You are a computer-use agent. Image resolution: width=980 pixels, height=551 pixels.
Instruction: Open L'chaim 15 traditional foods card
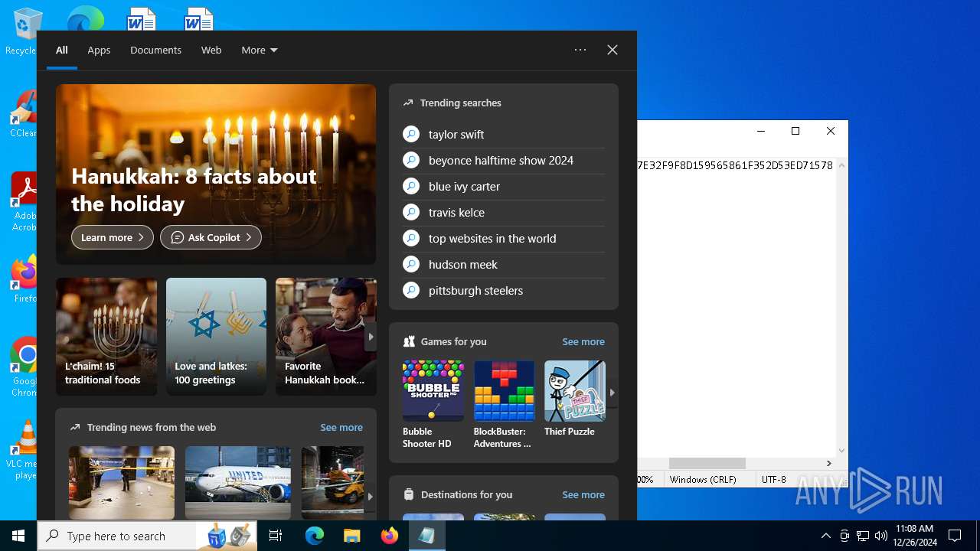pyautogui.click(x=106, y=337)
